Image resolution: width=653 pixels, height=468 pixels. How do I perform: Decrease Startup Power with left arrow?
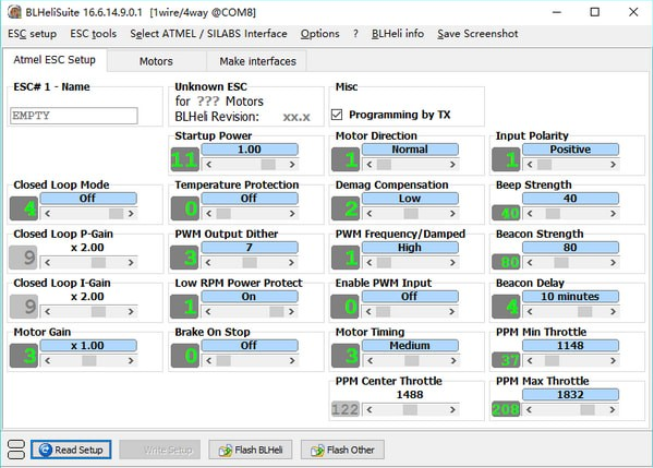[x=209, y=164]
